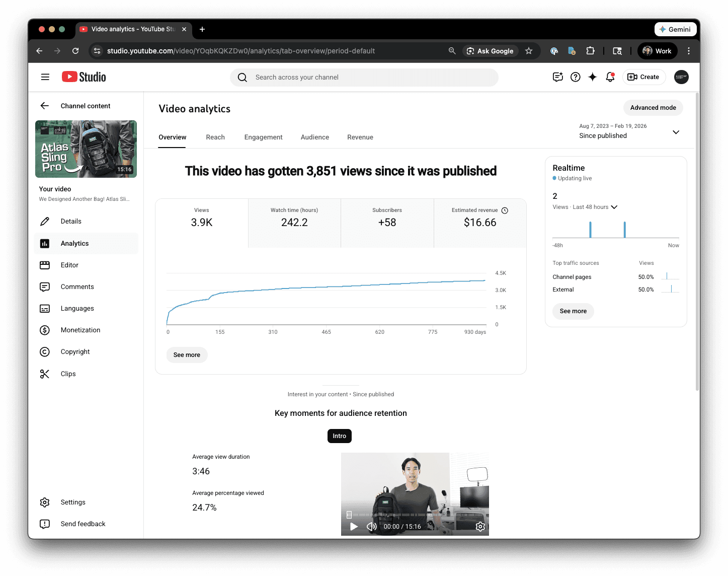
Task: Click the Atlas Sling Pro video thumbnail
Action: pos(86,149)
